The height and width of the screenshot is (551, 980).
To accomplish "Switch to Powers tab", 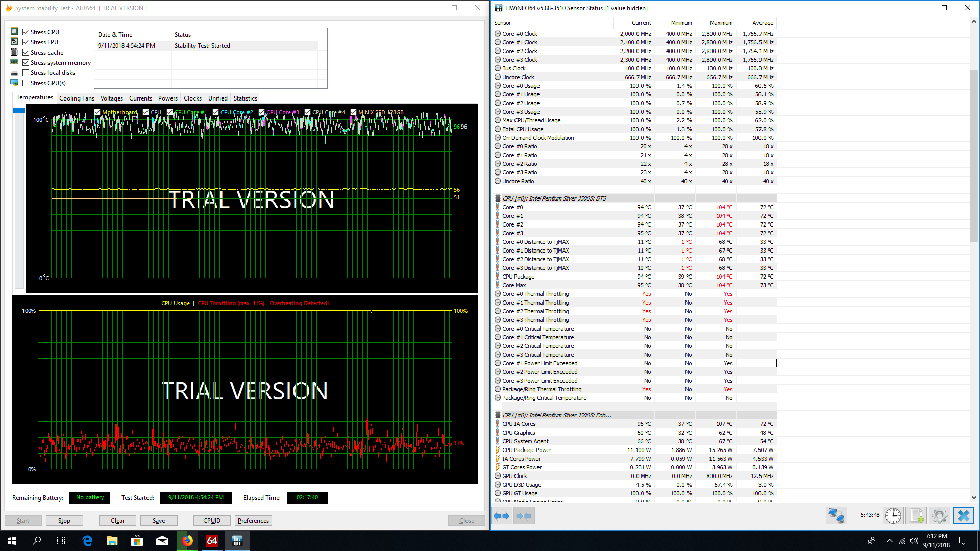I will (x=168, y=98).
